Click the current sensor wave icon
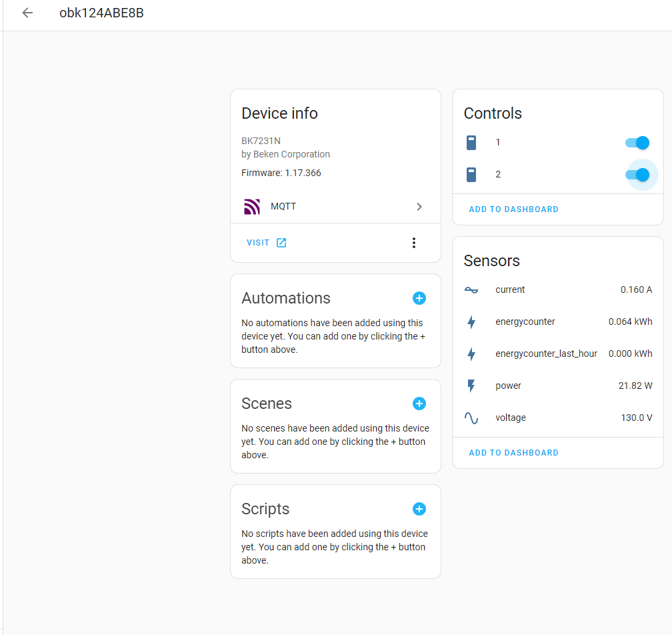The height and width of the screenshot is (635, 672). (471, 290)
